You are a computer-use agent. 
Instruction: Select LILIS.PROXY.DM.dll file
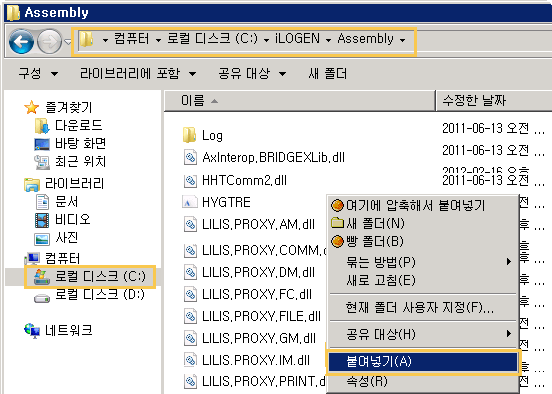249,273
